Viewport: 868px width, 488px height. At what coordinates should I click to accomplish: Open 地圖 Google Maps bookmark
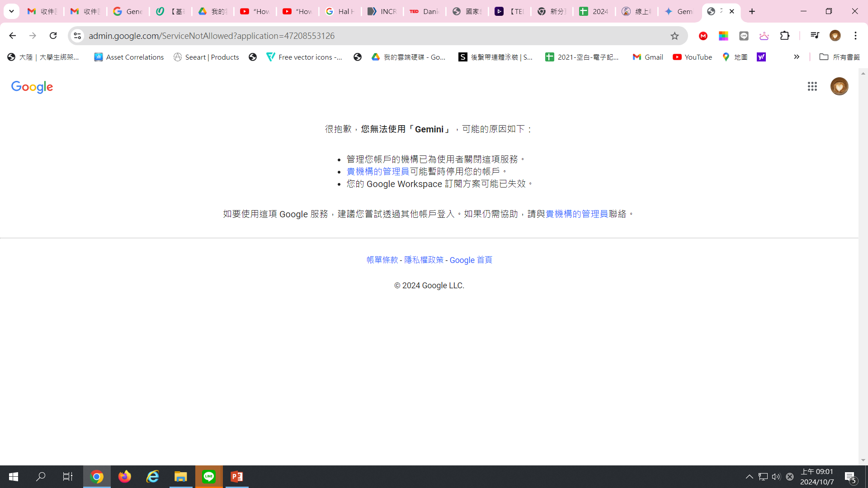tap(735, 57)
